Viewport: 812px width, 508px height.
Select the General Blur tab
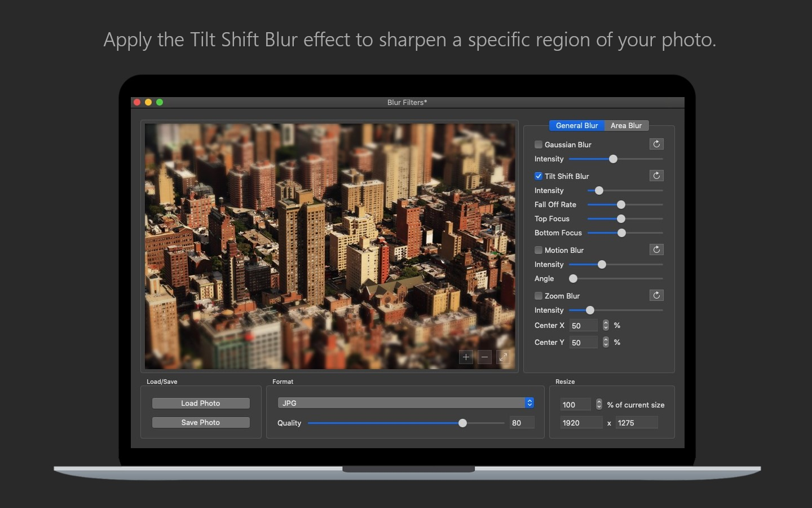pos(577,125)
